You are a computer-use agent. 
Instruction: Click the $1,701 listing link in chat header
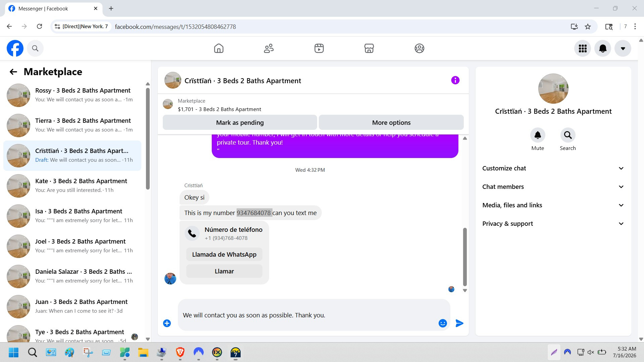tap(219, 109)
